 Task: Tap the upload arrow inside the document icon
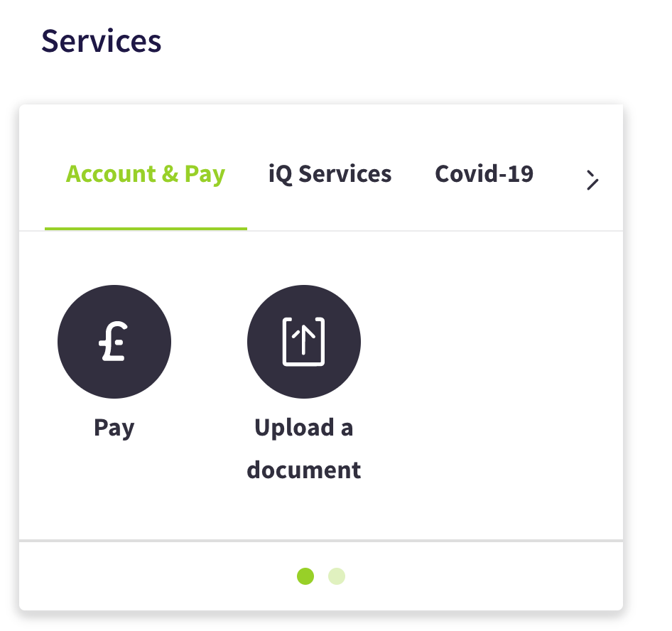tap(304, 341)
